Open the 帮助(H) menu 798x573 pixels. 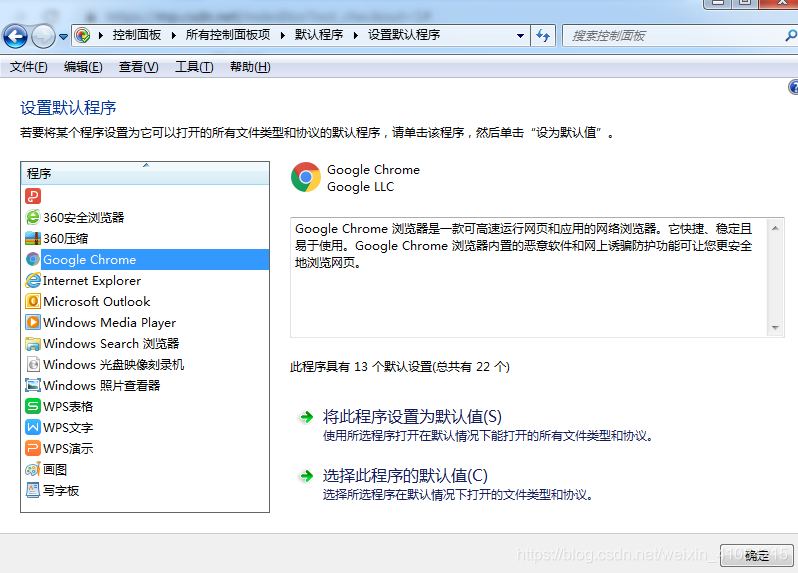tap(250, 67)
